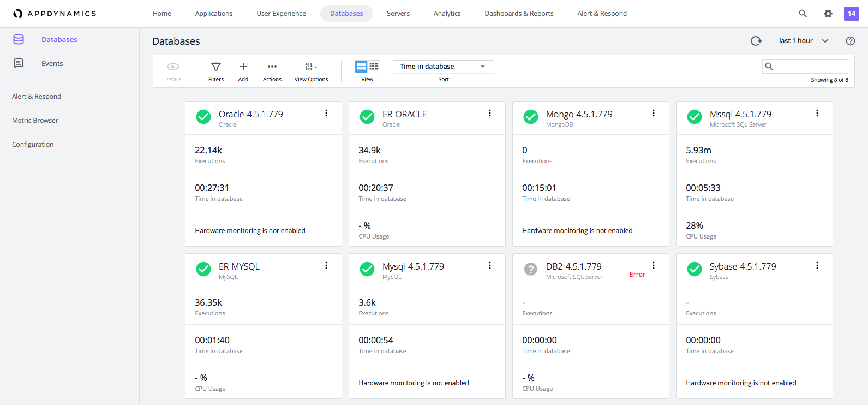This screenshot has width=868, height=405.
Task: Click the Details eye icon
Action: [173, 67]
